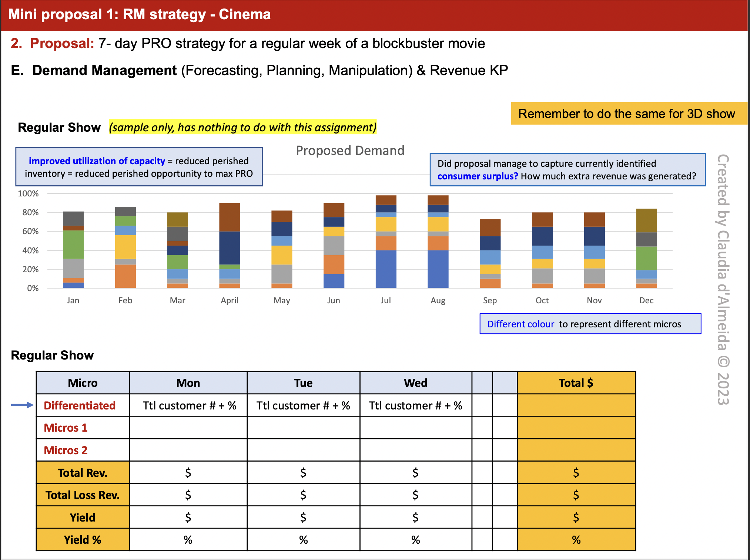The width and height of the screenshot is (750, 560).
Task: Click the 'Yield %' row label cell
Action: pos(83,540)
